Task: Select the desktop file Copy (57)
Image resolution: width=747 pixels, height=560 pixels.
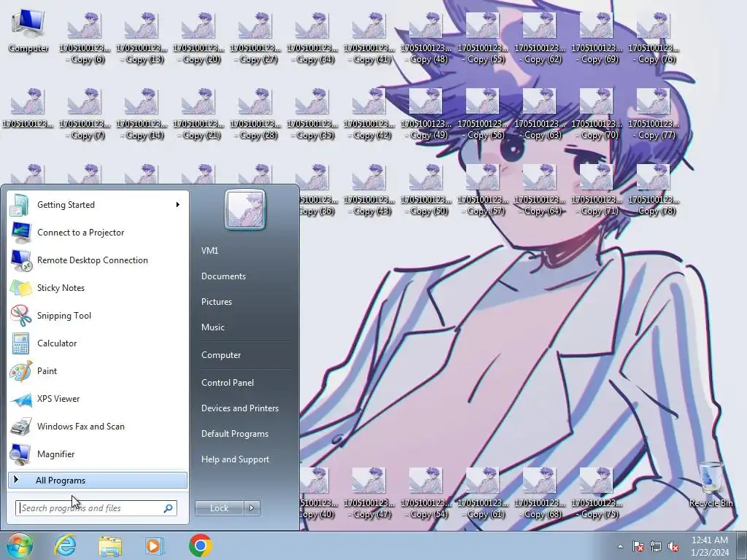Action: click(x=483, y=190)
